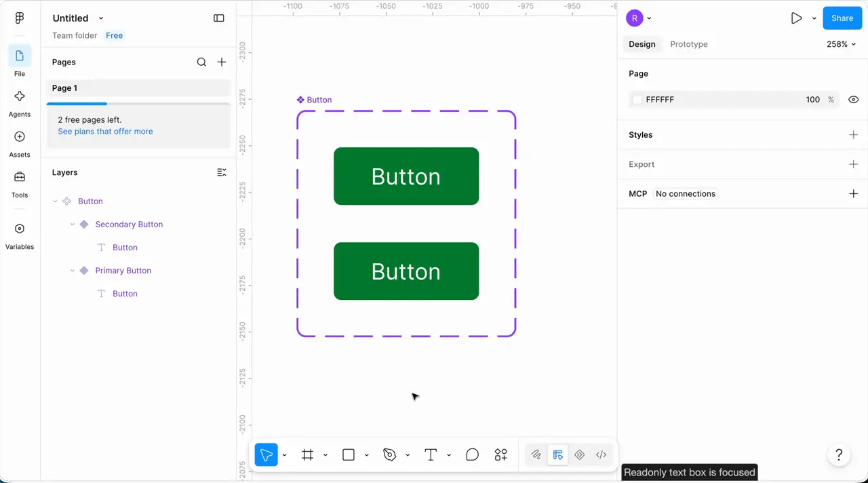Click the Layers panel options icon
Viewport: 868px width, 483px height.
[222, 172]
